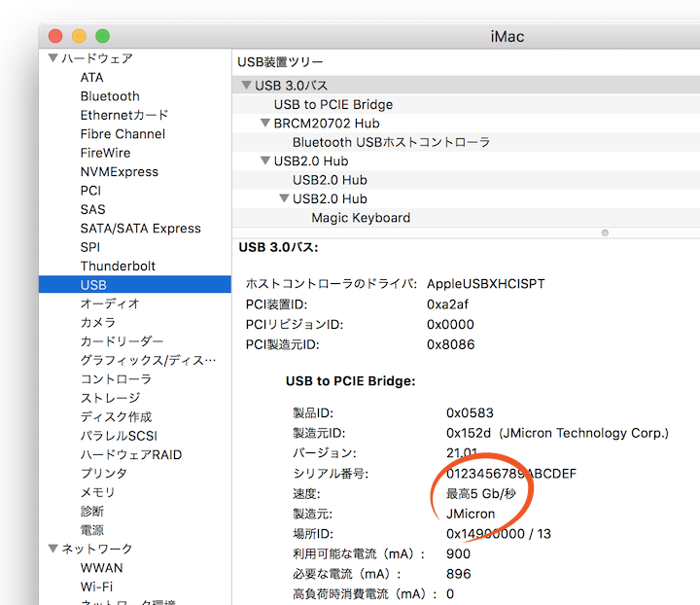700x605 pixels.
Task: Click the driver value AppleUSBXHCISPT
Action: pyautogui.click(x=486, y=284)
